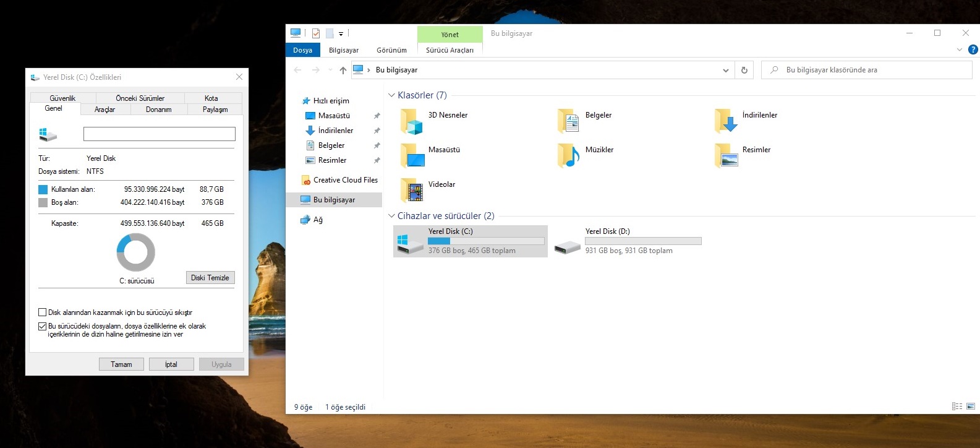Viewport: 980px width, 448px height.
Task: Open the Resimler folder icon in Klasörler
Action: tap(725, 156)
